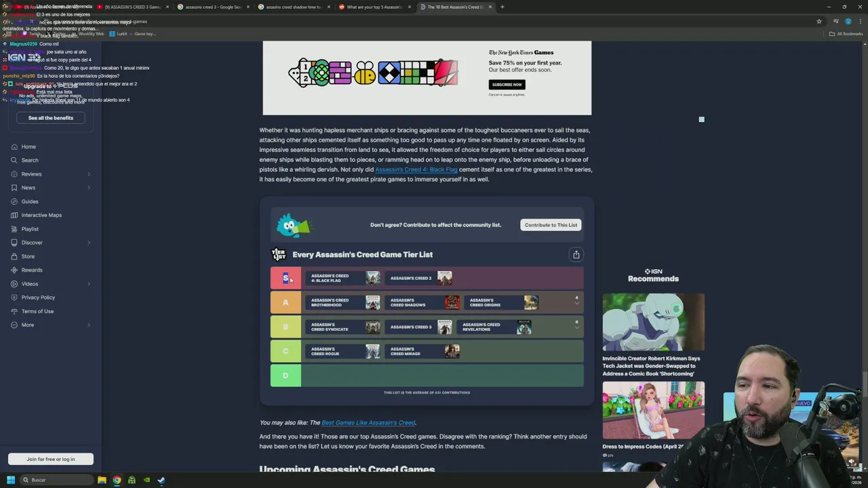Switch to the assassins creed shadow time tab
This screenshot has height=488, width=868.
pos(293,7)
